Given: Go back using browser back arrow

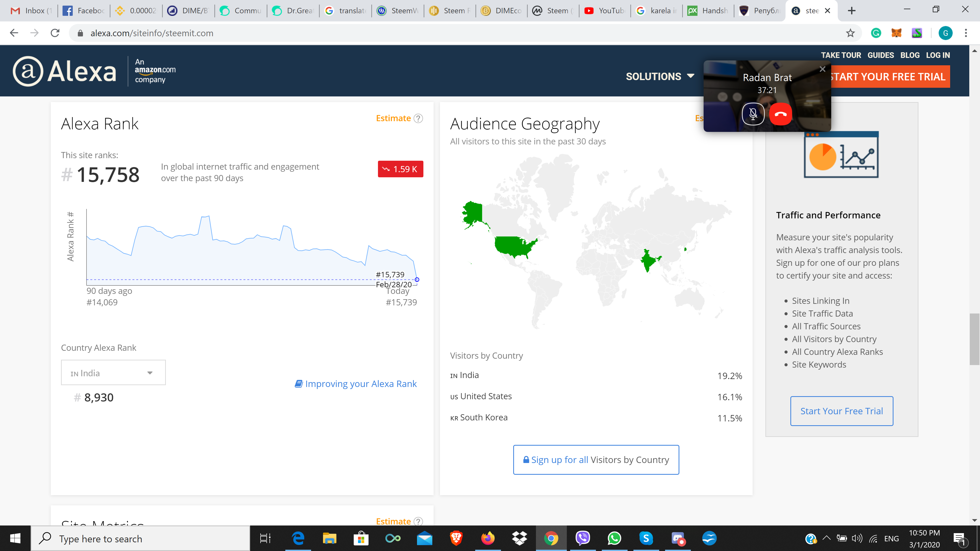Looking at the screenshot, I should 14,33.
